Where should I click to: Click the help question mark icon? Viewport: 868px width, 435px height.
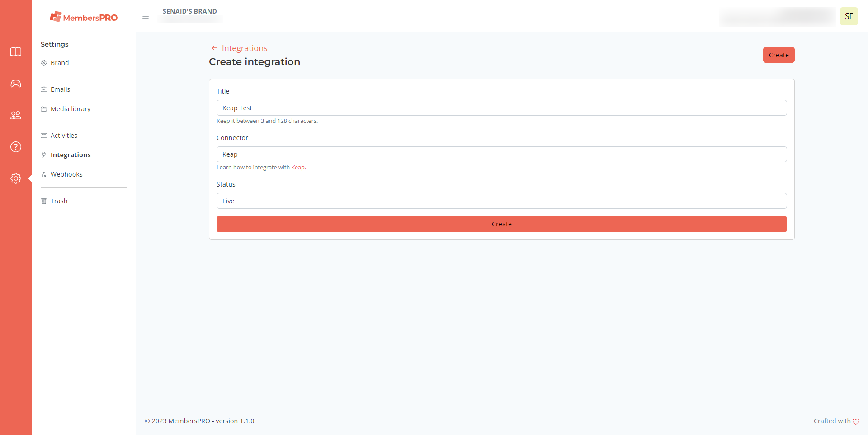[x=16, y=147]
